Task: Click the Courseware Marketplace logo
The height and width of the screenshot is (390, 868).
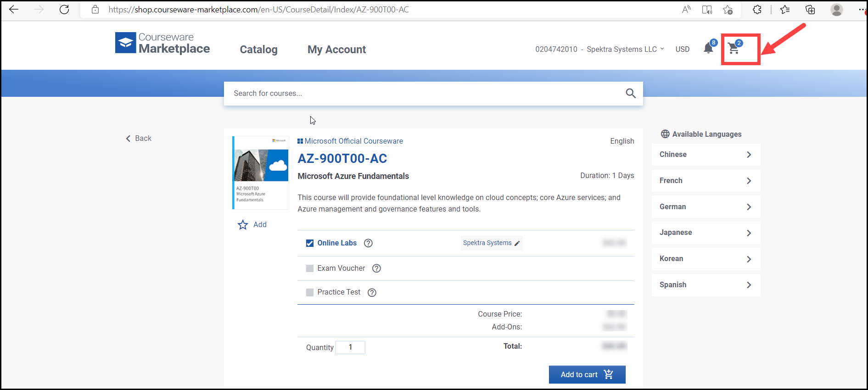Action: tap(162, 43)
